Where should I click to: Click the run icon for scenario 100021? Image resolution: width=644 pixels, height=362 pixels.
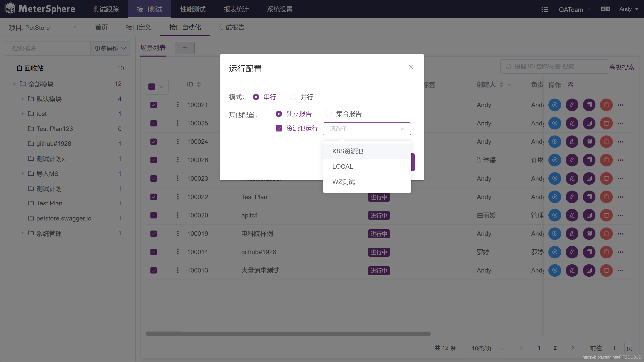point(555,105)
